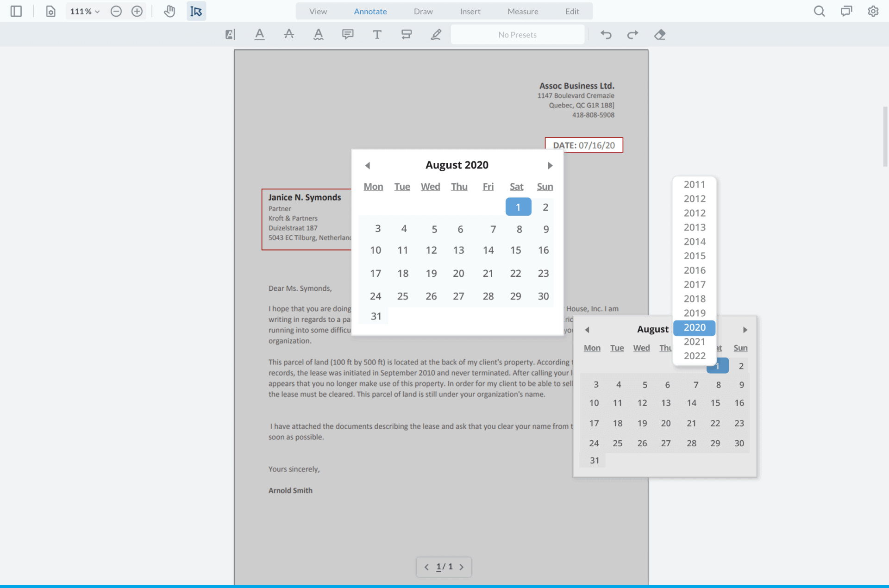Select the Pan hand tool
Viewport: 889px width, 588px height.
[169, 11]
